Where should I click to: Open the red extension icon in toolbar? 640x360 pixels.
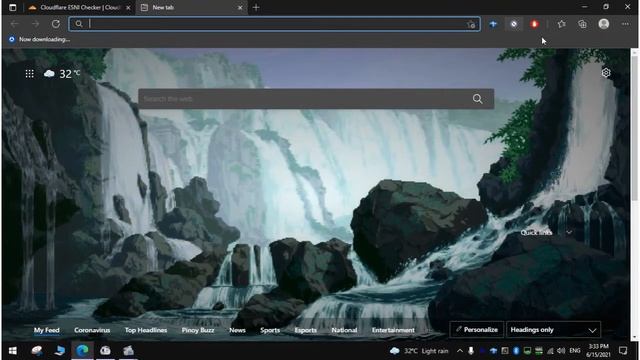534,24
